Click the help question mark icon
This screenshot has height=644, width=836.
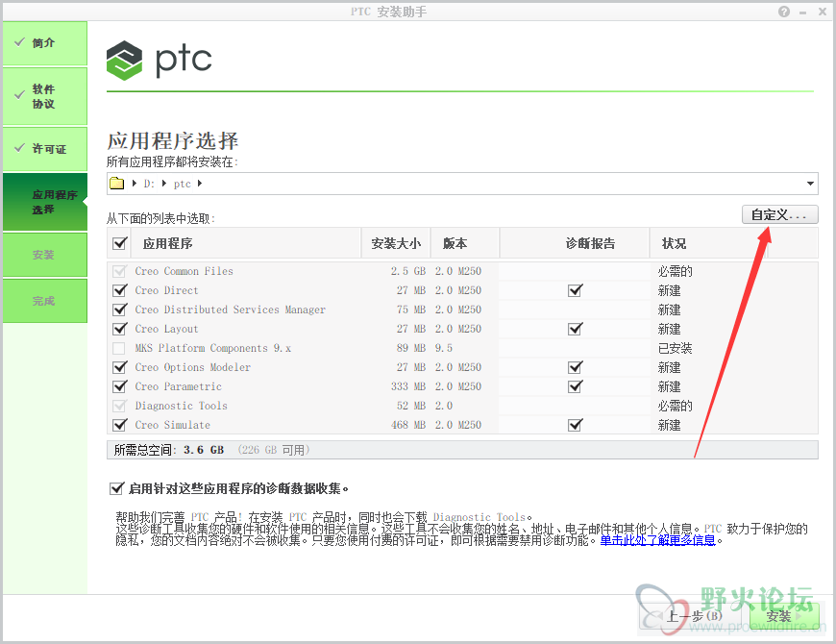784,12
